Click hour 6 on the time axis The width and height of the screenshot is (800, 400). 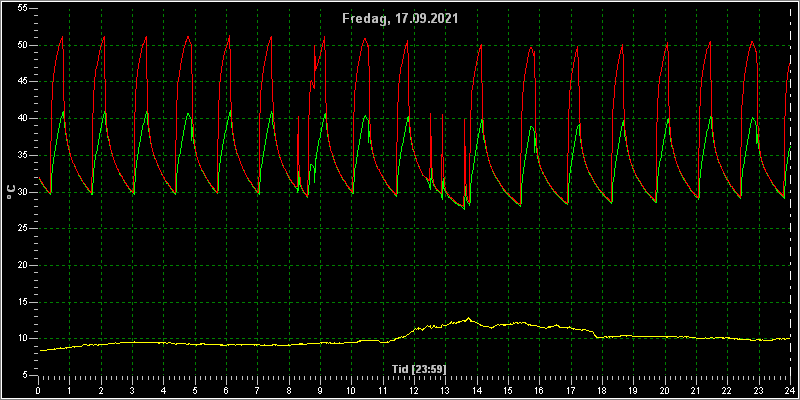[x=226, y=390]
